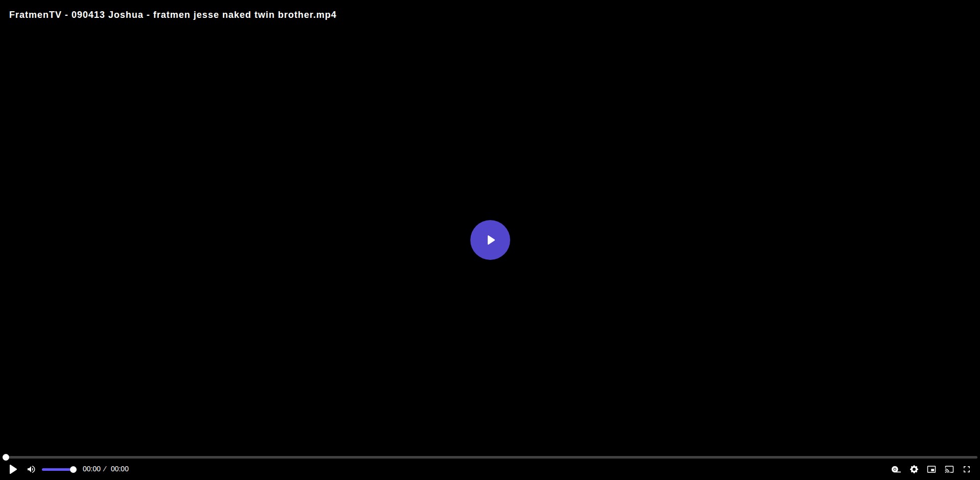980x480 pixels.
Task: Click the seek bar handle at the start
Action: [x=6, y=458]
